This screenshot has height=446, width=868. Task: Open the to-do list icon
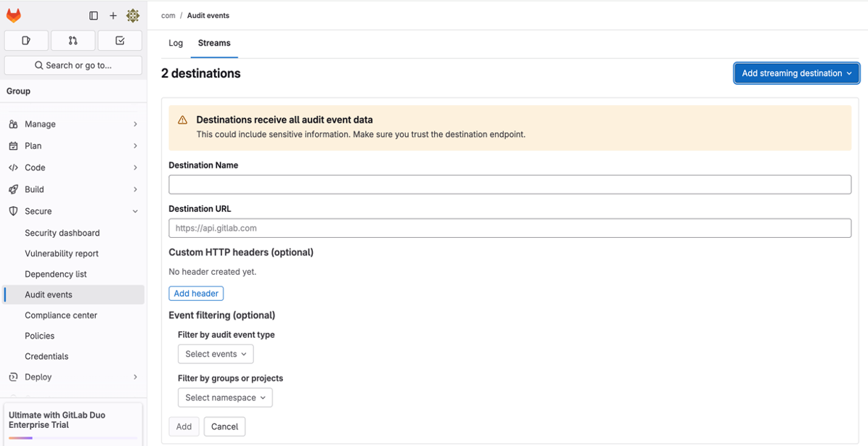pyautogui.click(x=120, y=41)
